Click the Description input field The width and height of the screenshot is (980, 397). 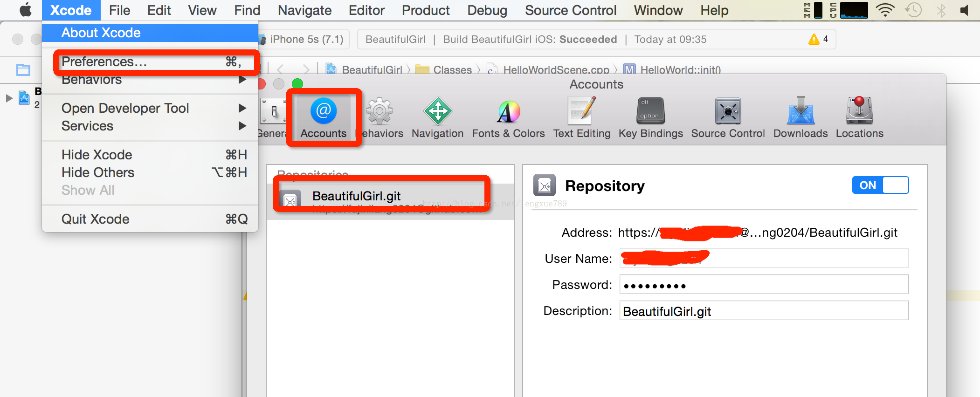pyautogui.click(x=764, y=310)
